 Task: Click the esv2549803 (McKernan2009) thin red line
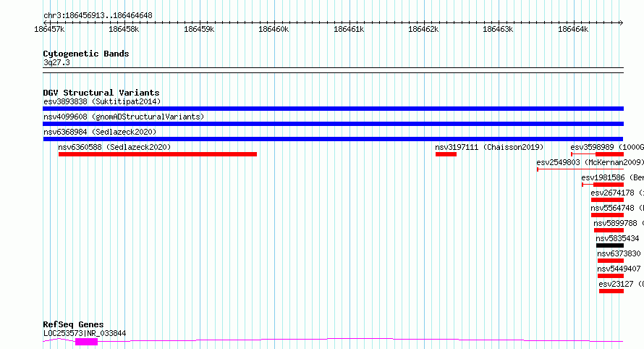580,169
